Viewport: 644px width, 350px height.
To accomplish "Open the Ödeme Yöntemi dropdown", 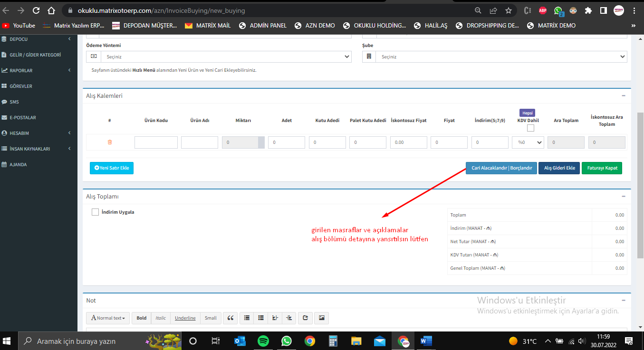I will pyautogui.click(x=219, y=57).
